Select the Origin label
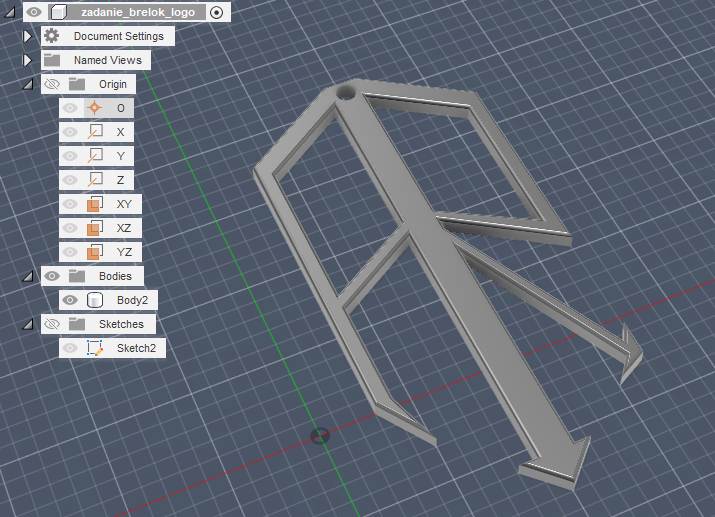 (x=113, y=84)
